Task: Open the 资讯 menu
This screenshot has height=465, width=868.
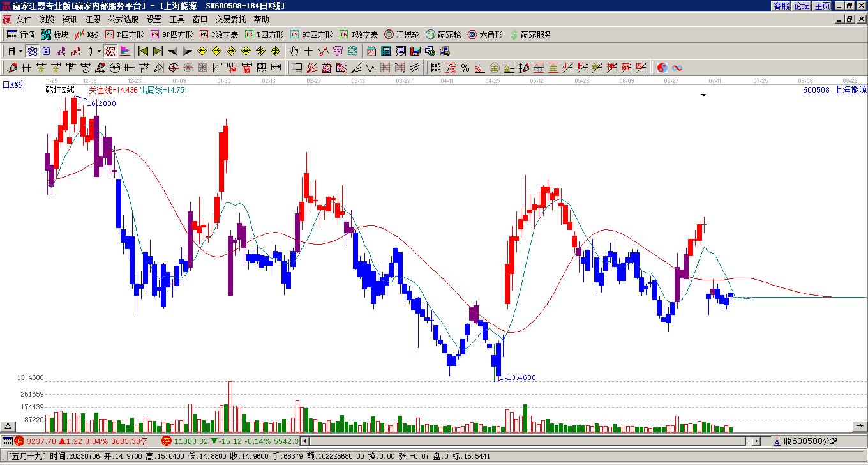Action: coord(70,20)
